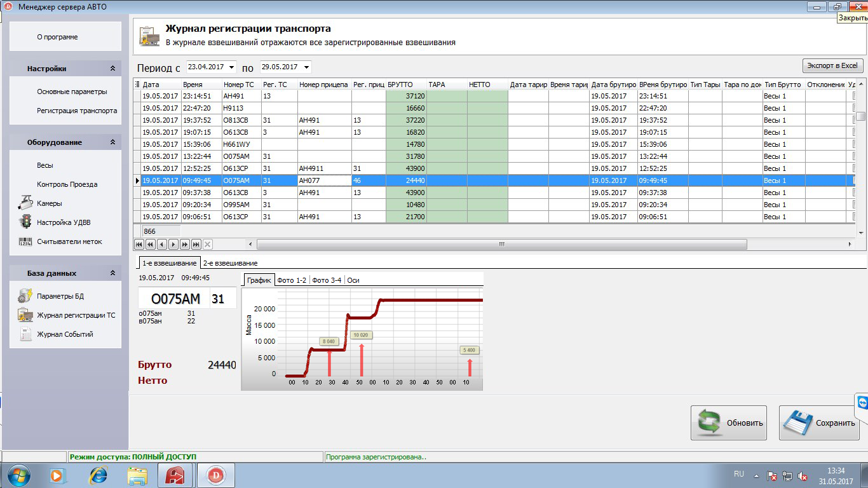
Task: Click the Параметры БД database icon
Action: [x=25, y=296]
